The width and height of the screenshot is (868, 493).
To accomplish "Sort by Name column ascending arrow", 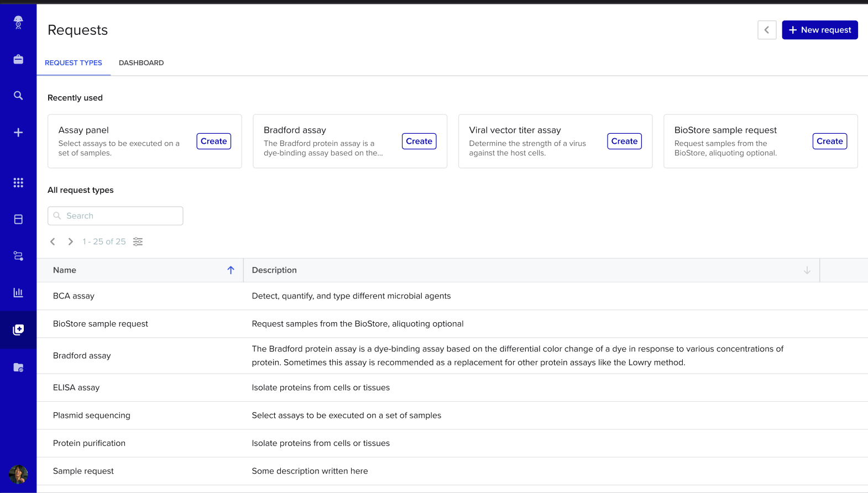I will pyautogui.click(x=231, y=270).
